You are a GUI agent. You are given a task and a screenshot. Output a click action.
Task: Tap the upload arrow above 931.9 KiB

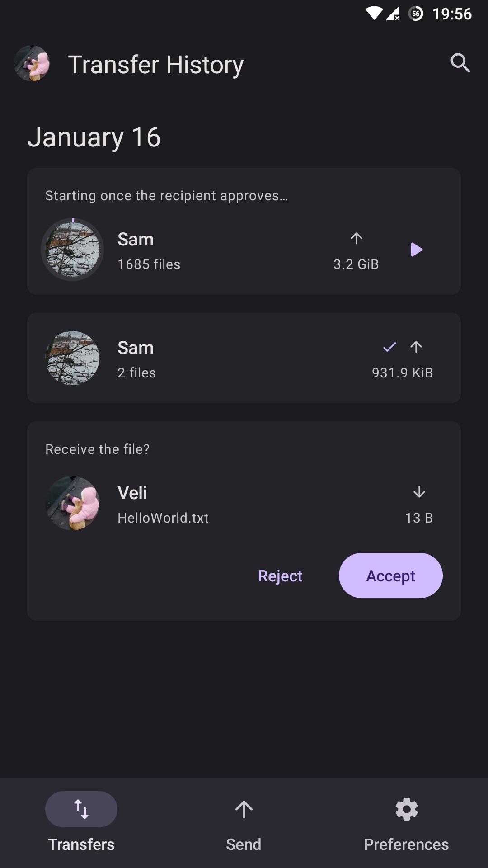click(416, 347)
